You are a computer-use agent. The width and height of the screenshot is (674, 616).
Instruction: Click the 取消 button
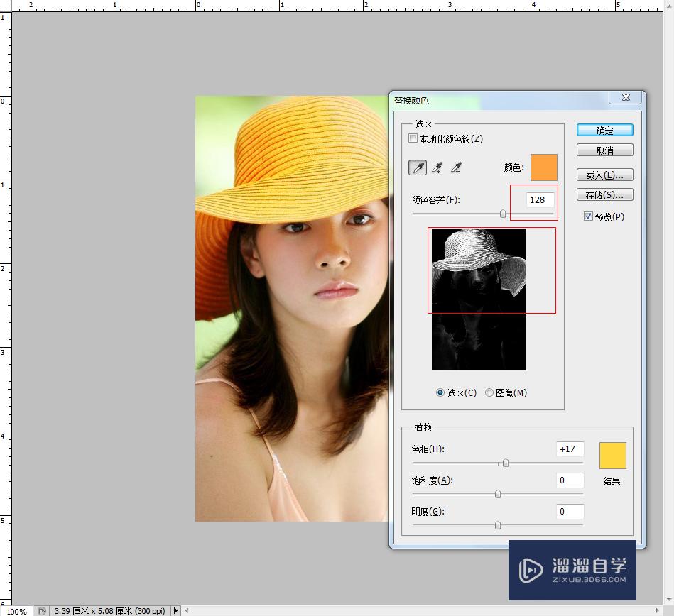point(604,150)
